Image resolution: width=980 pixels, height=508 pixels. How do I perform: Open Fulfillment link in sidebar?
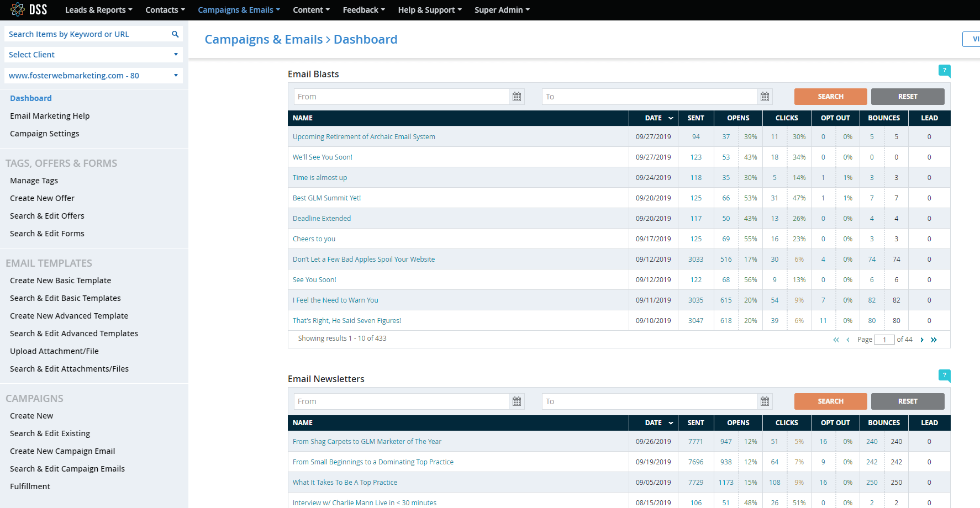click(x=30, y=486)
